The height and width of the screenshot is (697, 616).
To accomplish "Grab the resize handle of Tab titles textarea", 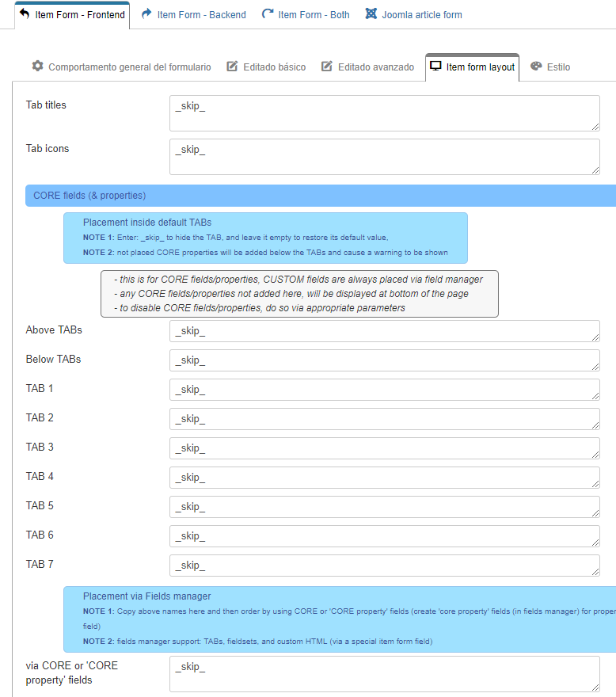I will 595,126.
